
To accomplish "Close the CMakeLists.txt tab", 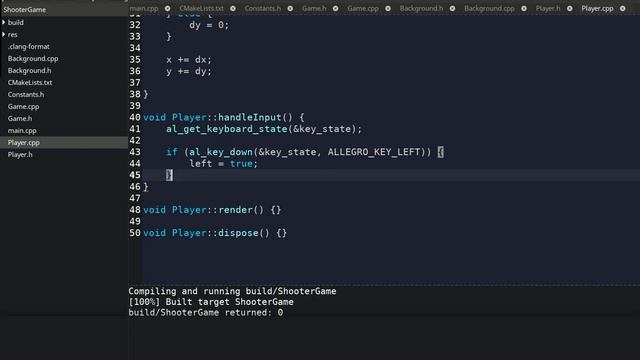I will click(233, 9).
